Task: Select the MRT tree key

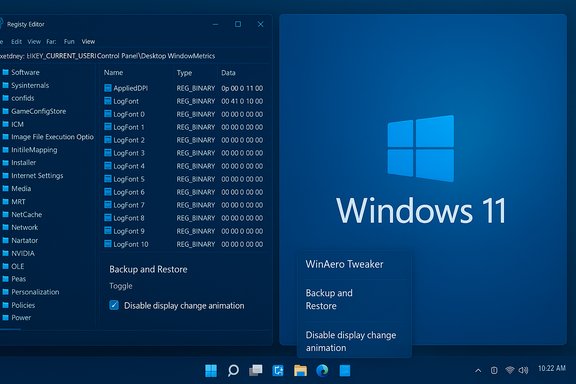Action: click(18, 202)
